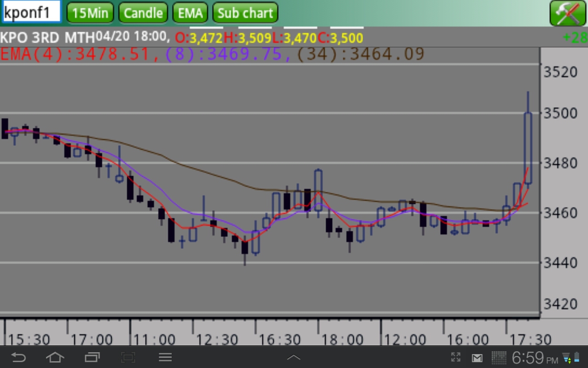
Task: Tap the tall last candle closing at 3500
Action: [528, 148]
